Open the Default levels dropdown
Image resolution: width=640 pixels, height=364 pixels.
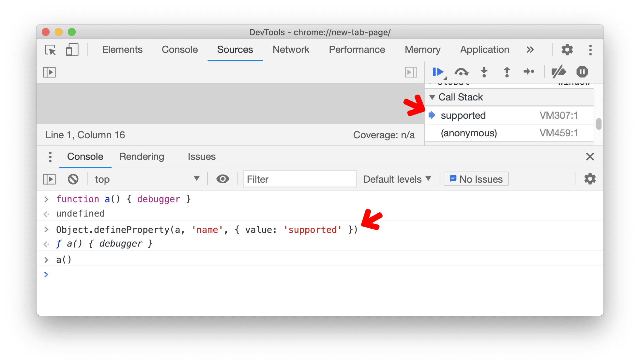[x=396, y=179]
